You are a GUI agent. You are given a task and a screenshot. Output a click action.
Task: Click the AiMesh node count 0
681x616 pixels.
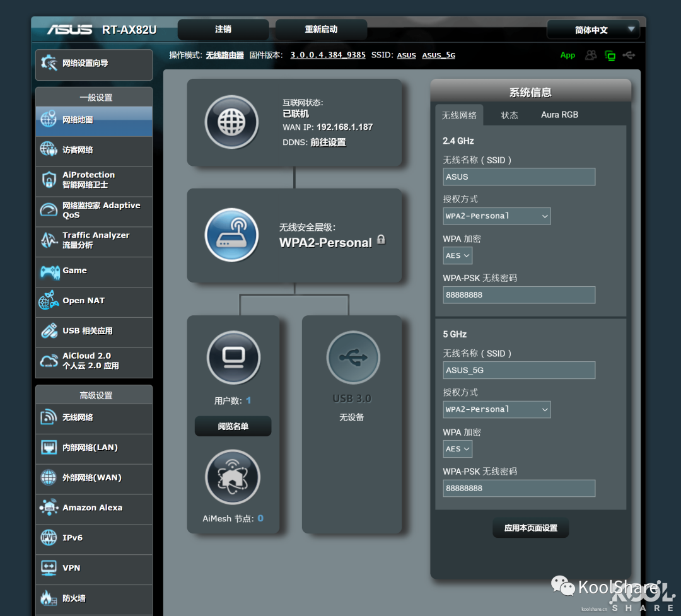click(x=260, y=518)
